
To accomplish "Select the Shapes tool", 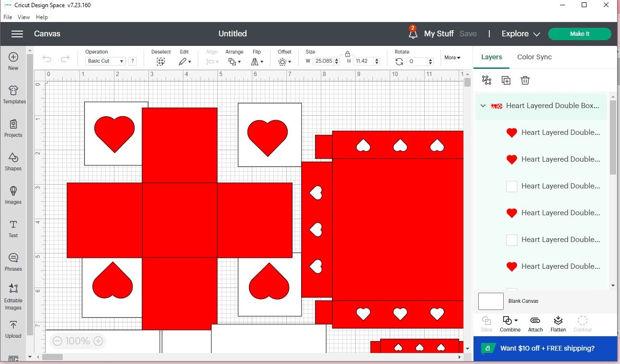I will (13, 161).
